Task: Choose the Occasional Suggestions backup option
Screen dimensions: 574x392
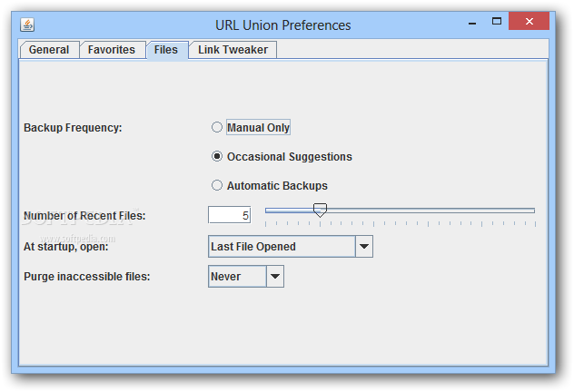Action: [x=217, y=156]
